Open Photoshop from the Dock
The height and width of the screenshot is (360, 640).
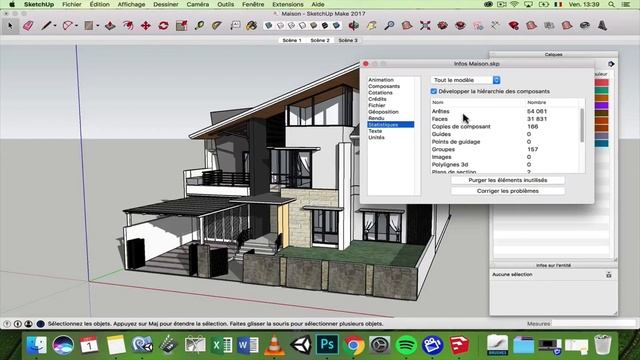(327, 345)
